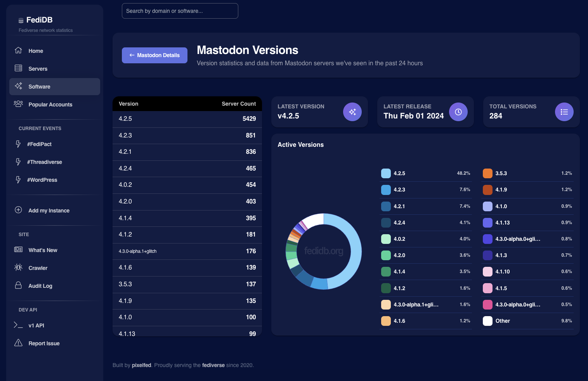Viewport: 588px width, 381px height.
Task: Click the FediDB database logo icon
Action: (x=21, y=20)
